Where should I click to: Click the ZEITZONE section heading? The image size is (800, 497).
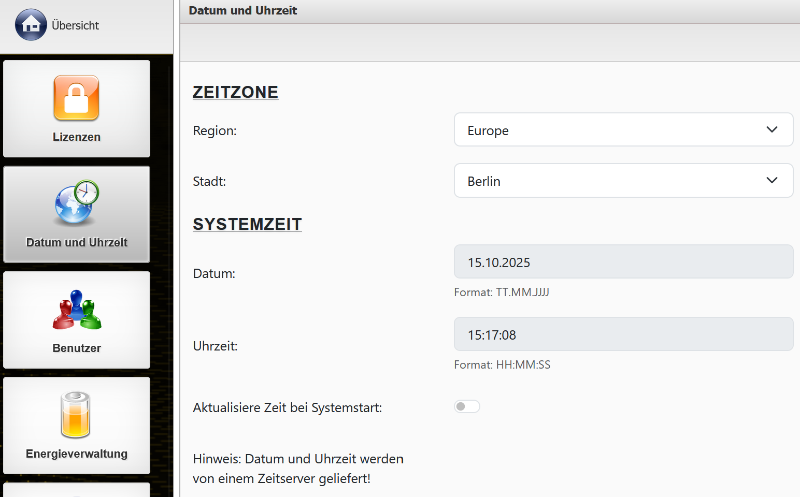coord(235,93)
